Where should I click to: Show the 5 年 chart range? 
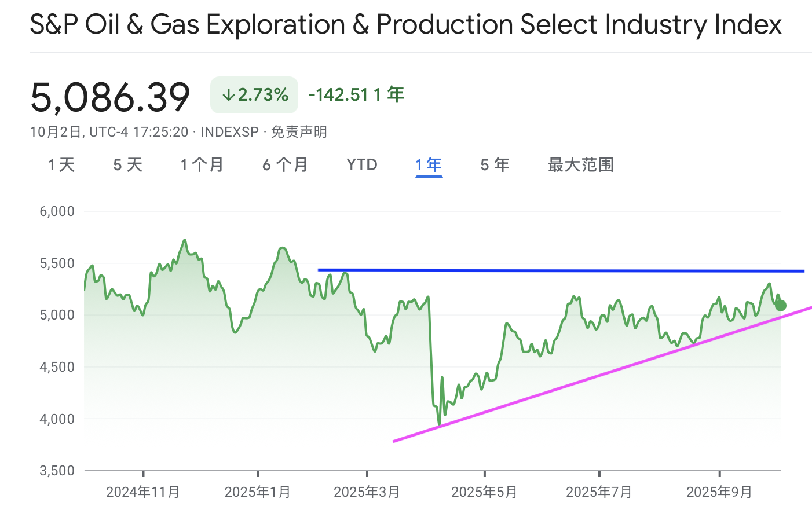[x=495, y=165]
